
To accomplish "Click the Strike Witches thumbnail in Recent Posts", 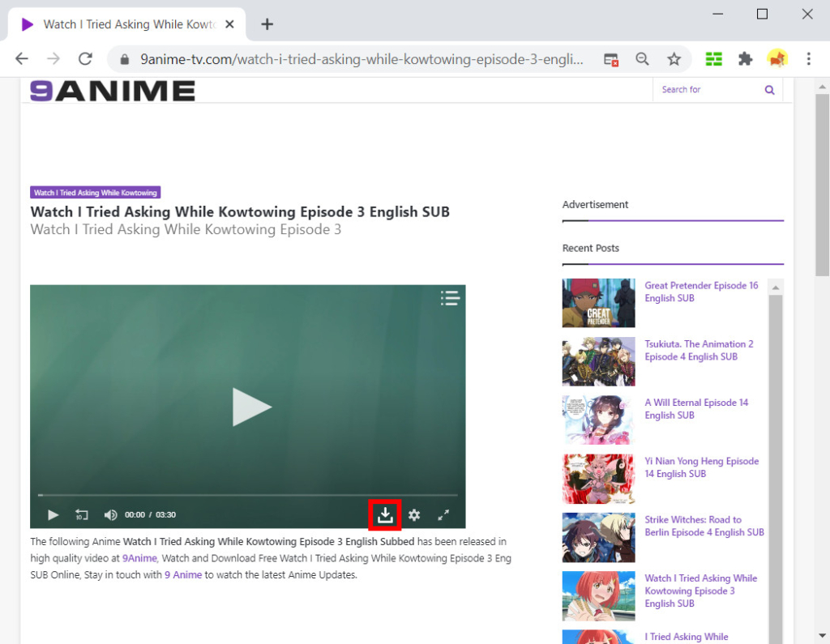I will 598,537.
